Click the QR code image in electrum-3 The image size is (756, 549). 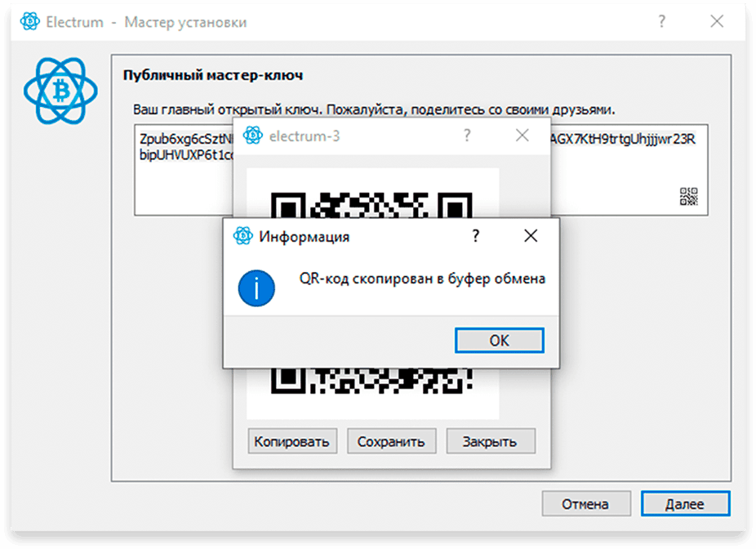click(373, 293)
